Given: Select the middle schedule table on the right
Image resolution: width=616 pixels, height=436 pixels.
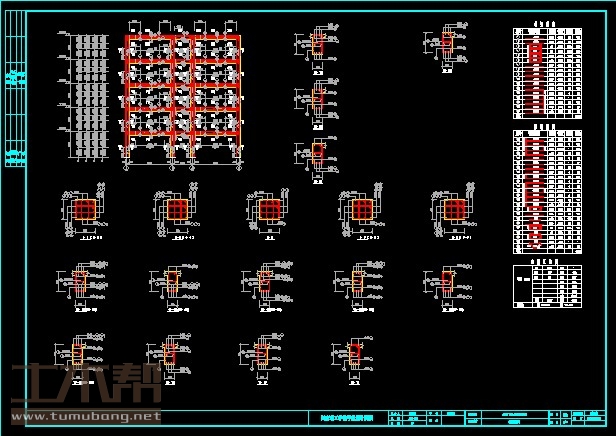Looking at the screenshot, I should [x=546, y=190].
